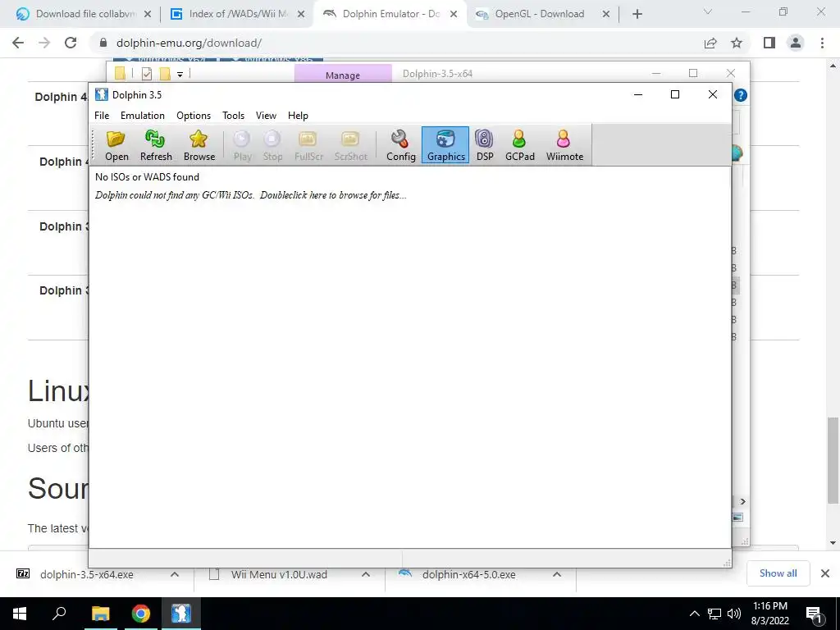Open the Config wrench tool
840x630 pixels.
click(x=400, y=145)
